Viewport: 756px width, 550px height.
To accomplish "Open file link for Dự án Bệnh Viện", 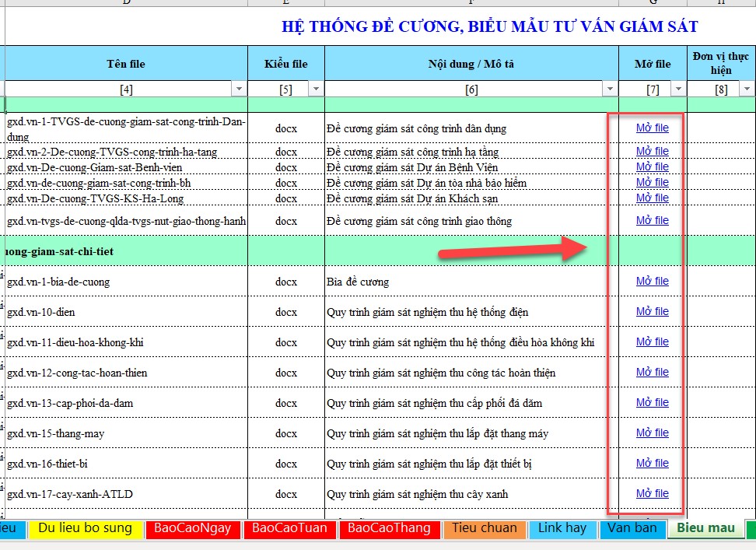I will click(652, 166).
